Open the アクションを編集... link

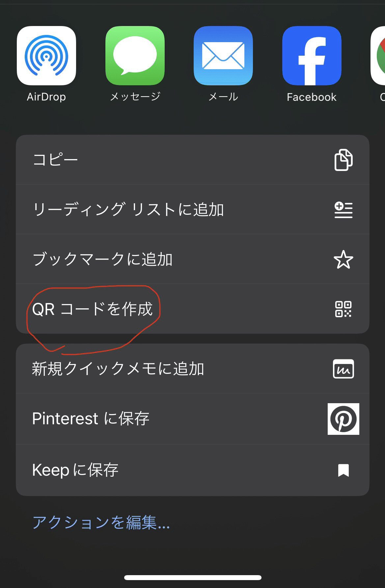pos(101,522)
